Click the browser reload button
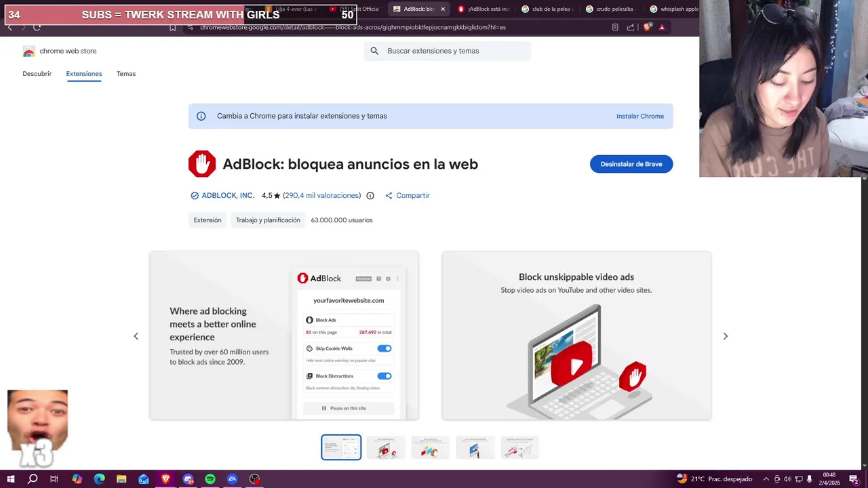The width and height of the screenshot is (868, 488). pyautogui.click(x=37, y=27)
